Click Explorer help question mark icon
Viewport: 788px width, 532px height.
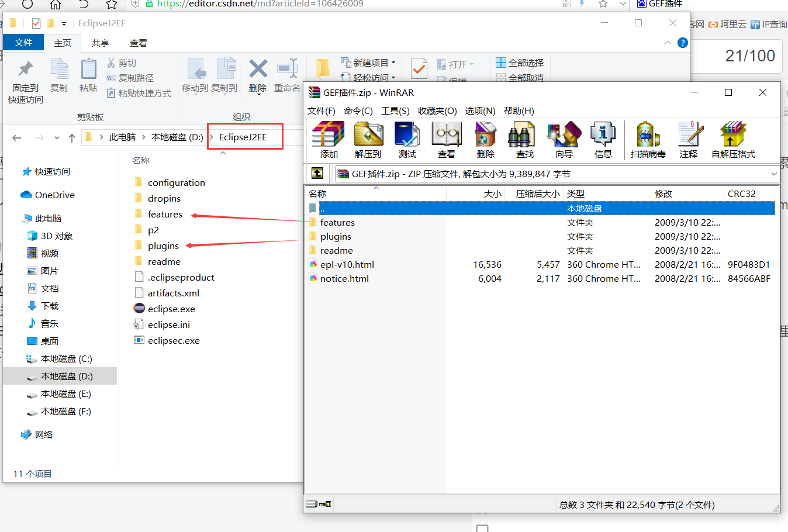pos(682,43)
